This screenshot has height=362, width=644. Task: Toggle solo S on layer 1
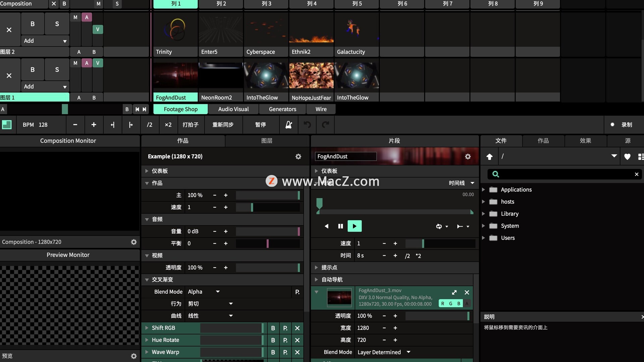[57, 70]
